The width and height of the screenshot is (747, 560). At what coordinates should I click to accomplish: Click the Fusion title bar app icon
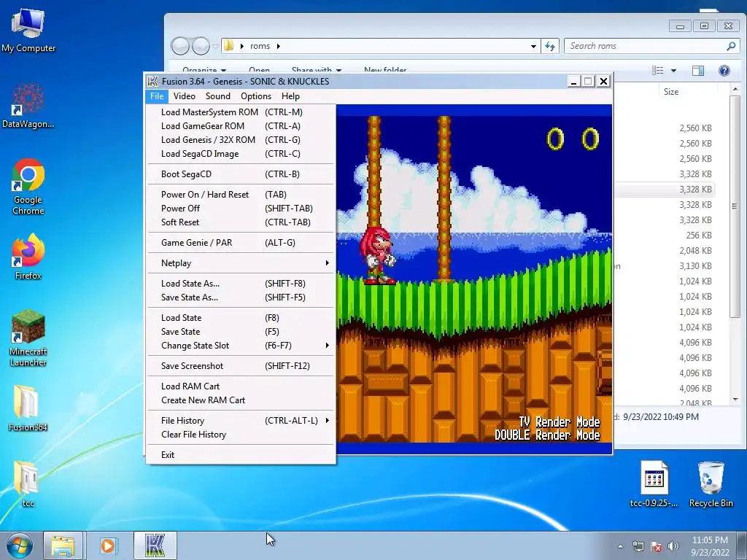(x=152, y=82)
